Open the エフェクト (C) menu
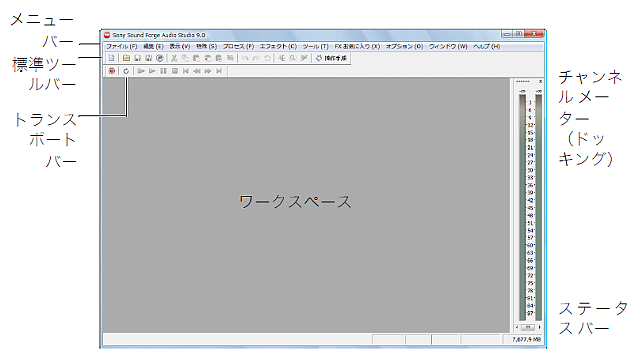Viewport: 640px width, 360px height. (278, 47)
